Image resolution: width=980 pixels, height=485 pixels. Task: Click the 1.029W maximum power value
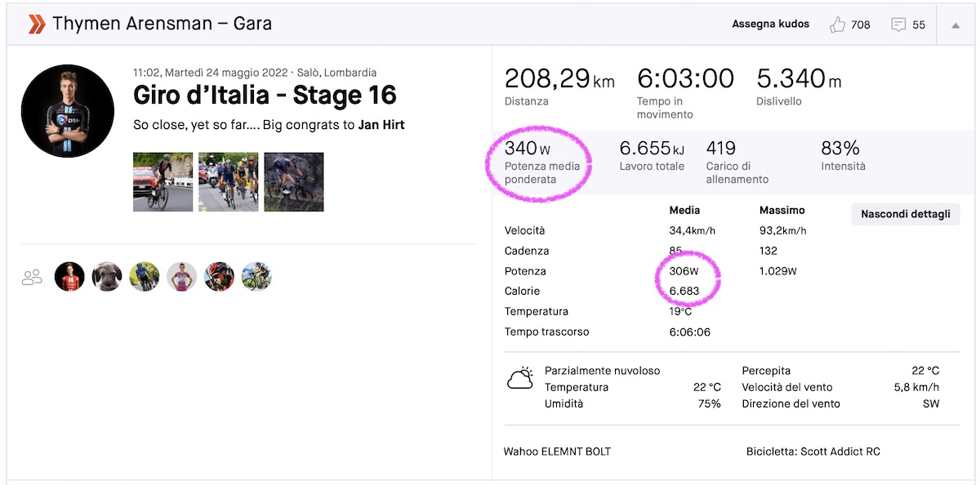point(777,271)
